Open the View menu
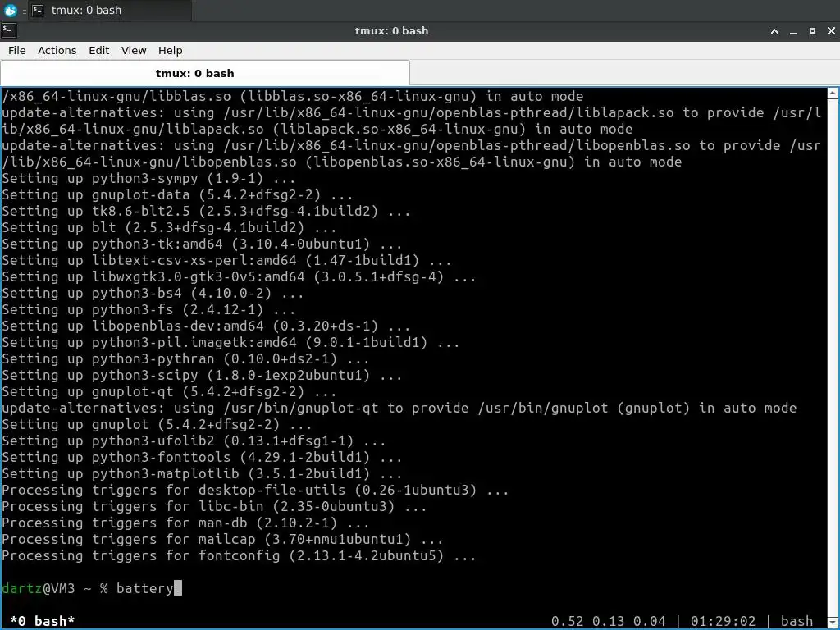This screenshot has width=840, height=630. point(134,50)
